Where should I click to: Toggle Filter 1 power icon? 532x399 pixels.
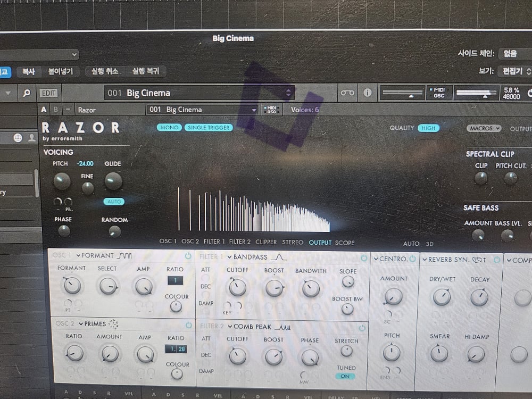click(x=364, y=258)
